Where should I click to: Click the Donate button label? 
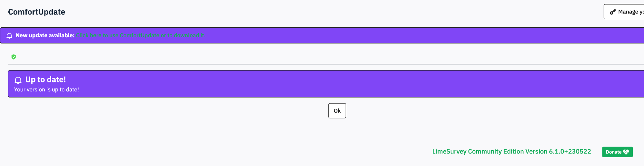coord(613,152)
